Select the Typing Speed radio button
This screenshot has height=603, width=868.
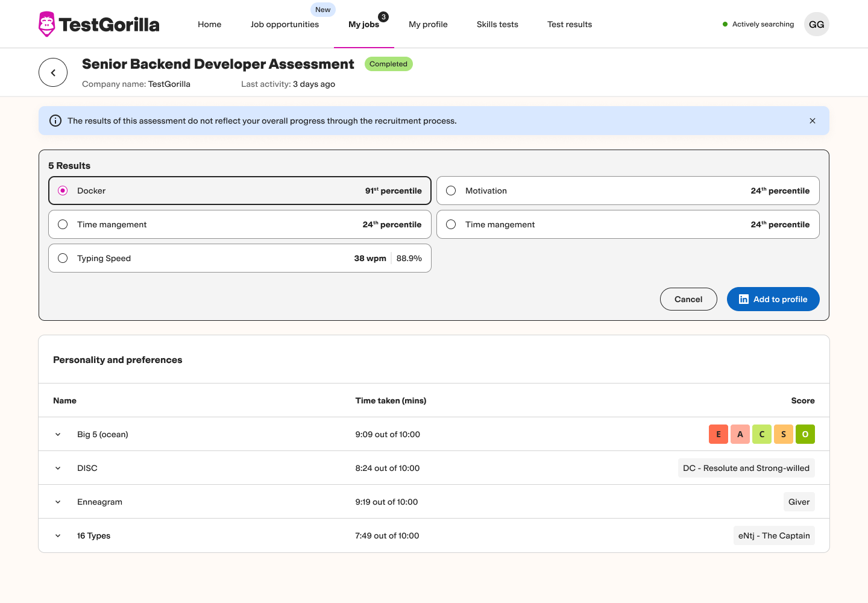(63, 258)
